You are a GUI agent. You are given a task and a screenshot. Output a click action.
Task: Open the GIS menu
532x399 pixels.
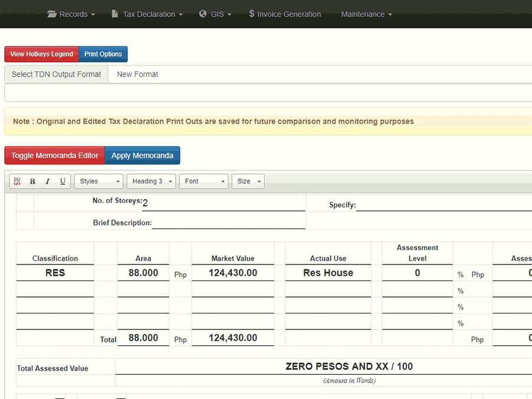215,14
